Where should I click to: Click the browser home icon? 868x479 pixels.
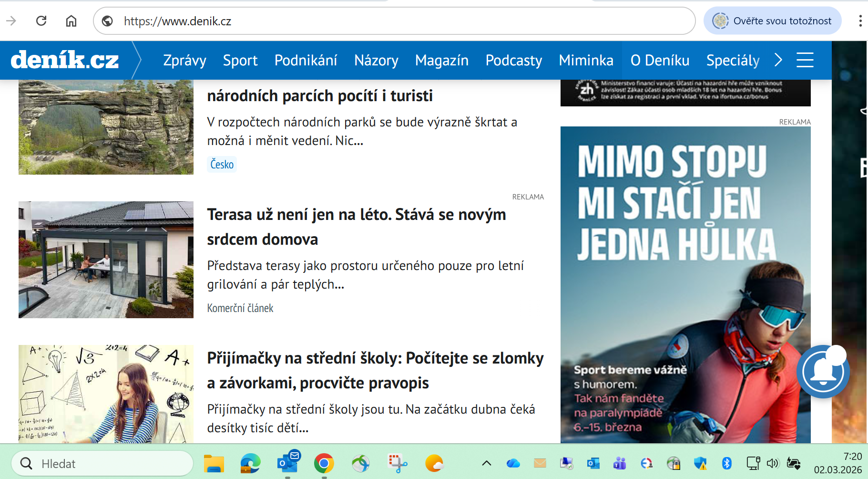[x=71, y=21]
